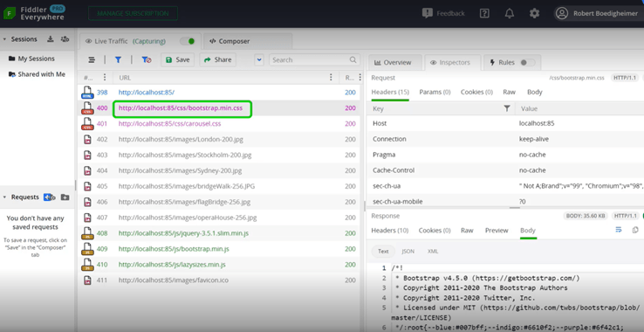644x332 pixels.
Task: Click the filter funnel icon in toolbar
Action: (119, 60)
